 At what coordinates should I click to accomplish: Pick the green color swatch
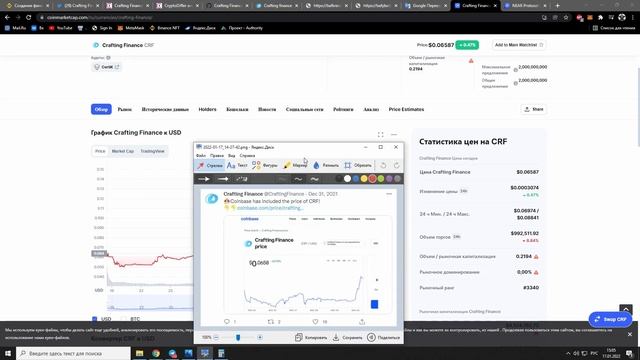click(x=381, y=179)
